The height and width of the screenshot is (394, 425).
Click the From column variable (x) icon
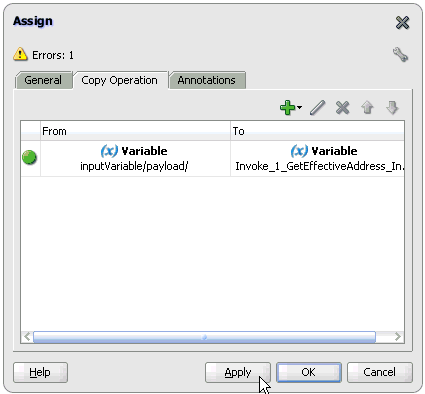pyautogui.click(x=109, y=151)
